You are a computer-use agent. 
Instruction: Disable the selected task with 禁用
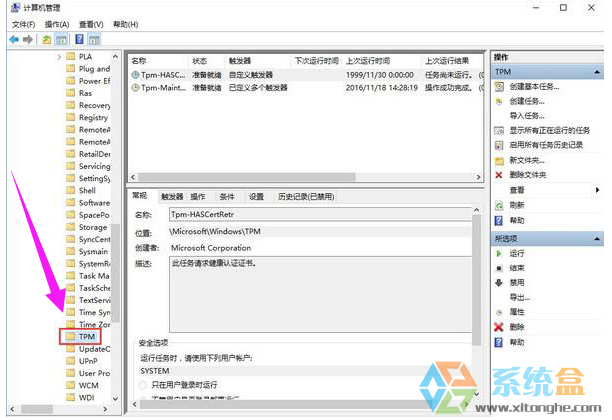click(516, 283)
